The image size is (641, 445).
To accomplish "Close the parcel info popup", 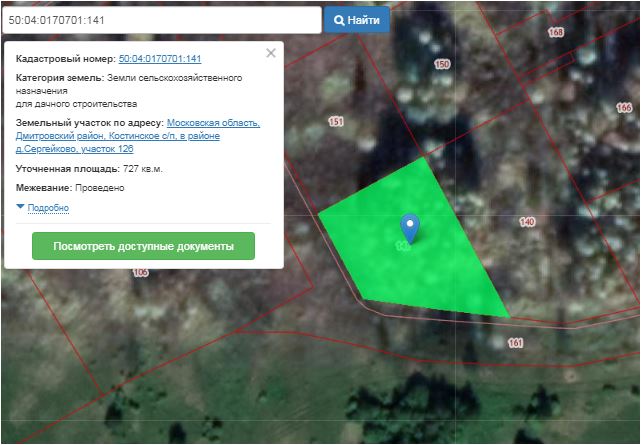I will point(271,53).
